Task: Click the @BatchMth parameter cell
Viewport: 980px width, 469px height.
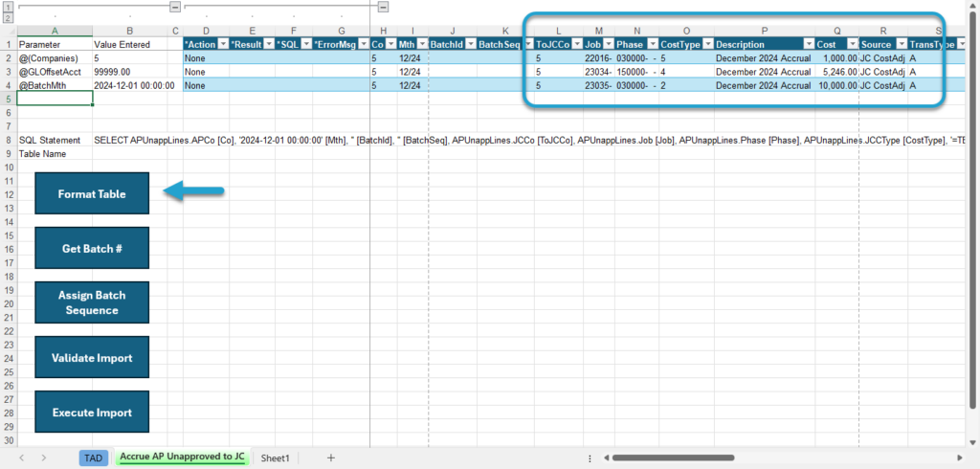Action: (x=55, y=85)
